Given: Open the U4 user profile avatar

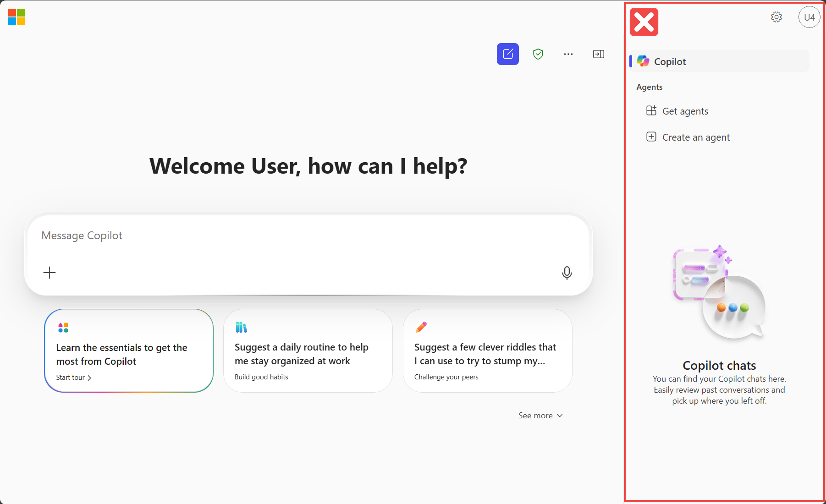Looking at the screenshot, I should (x=809, y=17).
